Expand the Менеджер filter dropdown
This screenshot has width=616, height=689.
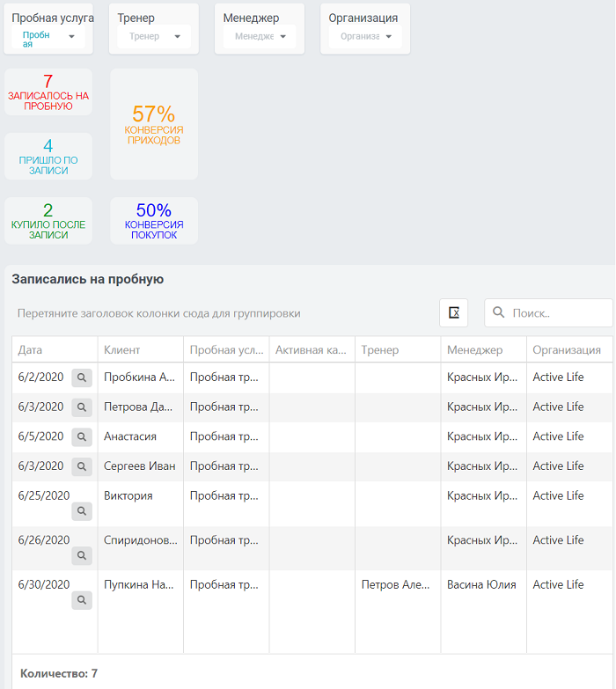coord(260,36)
